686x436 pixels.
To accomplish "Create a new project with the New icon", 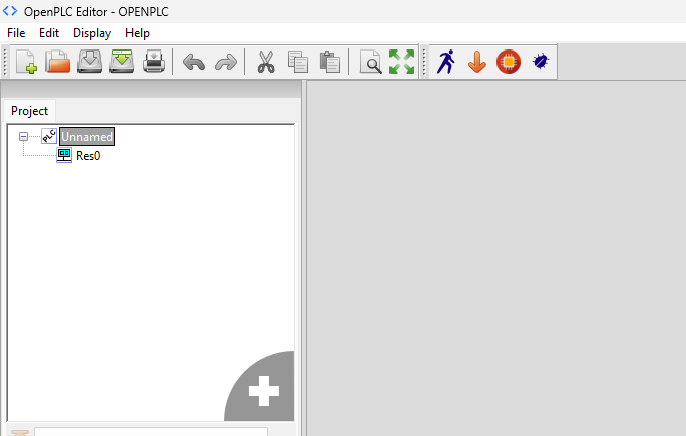I will pos(26,62).
